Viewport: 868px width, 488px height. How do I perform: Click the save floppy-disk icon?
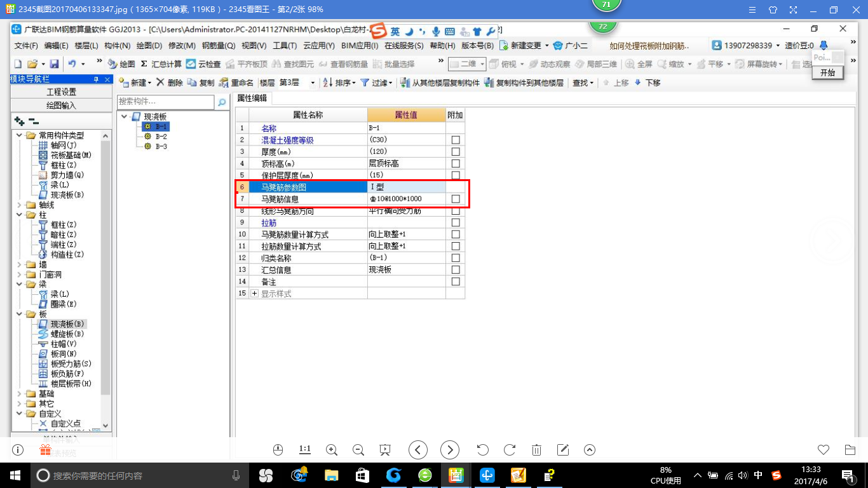click(54, 64)
